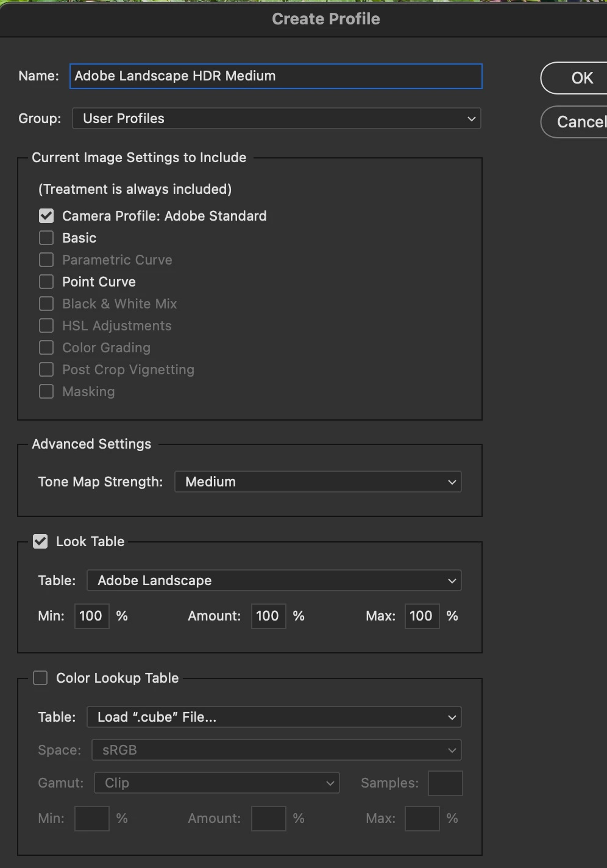The width and height of the screenshot is (607, 868).
Task: Dismiss the dialog with the Cancel button
Action: [574, 122]
